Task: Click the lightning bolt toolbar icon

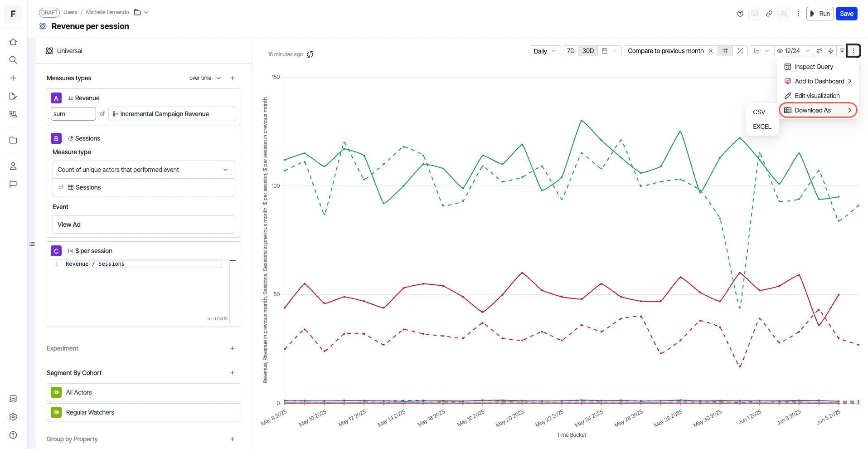Action: [x=831, y=51]
